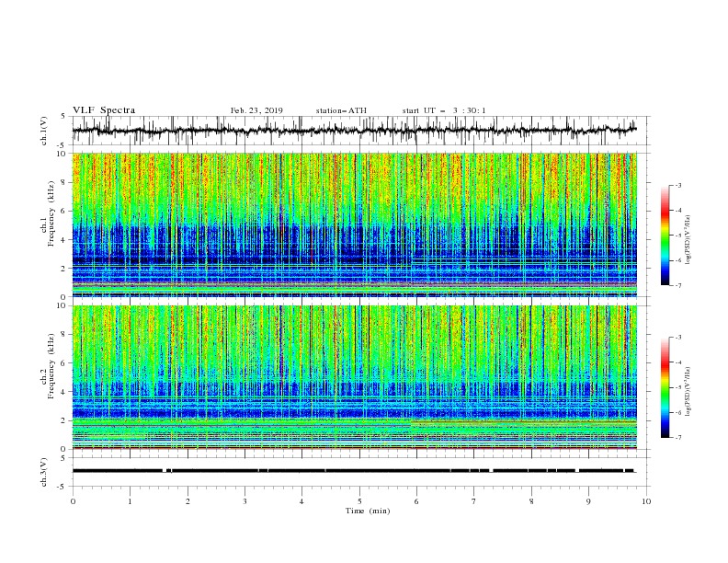
Task: Select the date text 'Feb. 23, 2019'
Action: 256,110
